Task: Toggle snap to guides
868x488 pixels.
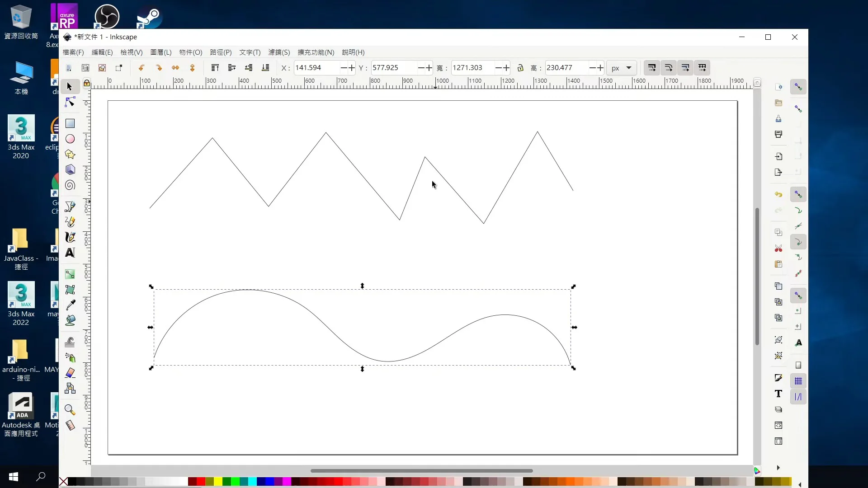Action: click(x=798, y=397)
